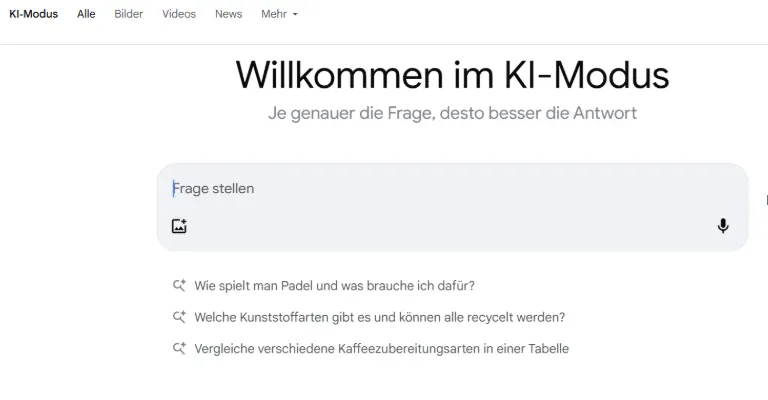Activate the microphone voice input icon
Screen dimensions: 768x400
tap(723, 226)
